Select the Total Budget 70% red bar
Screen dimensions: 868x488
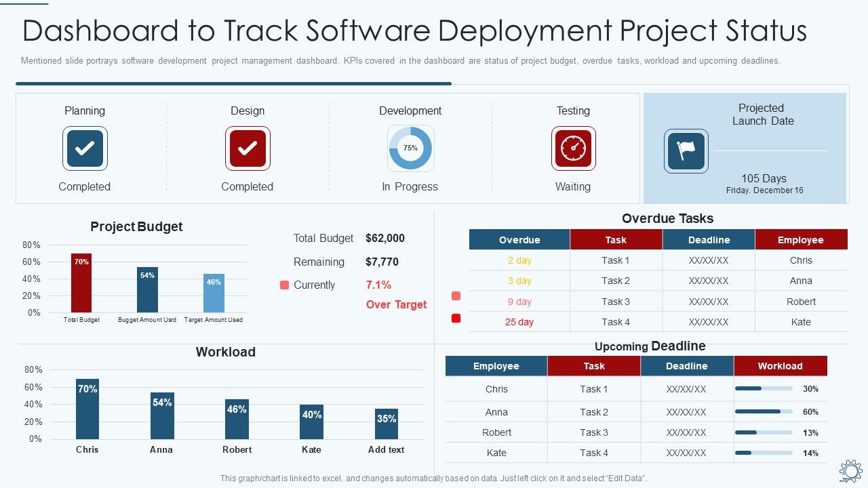(x=81, y=283)
